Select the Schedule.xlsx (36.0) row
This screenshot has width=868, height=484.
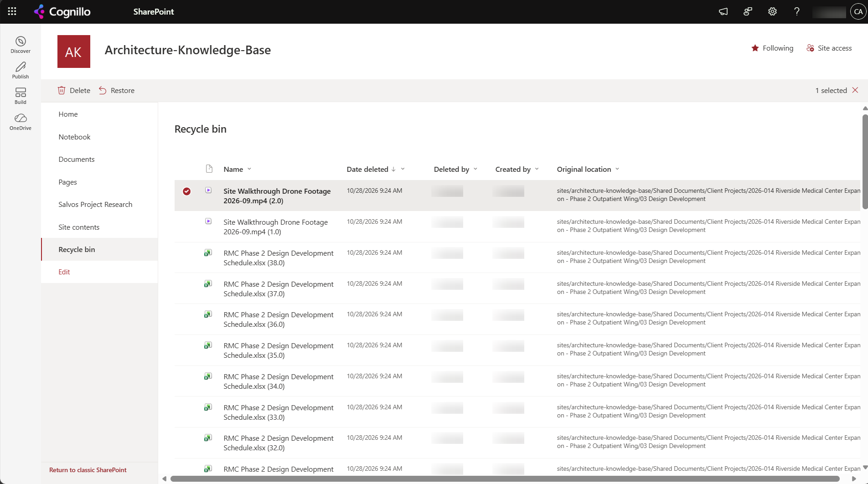pyautogui.click(x=517, y=319)
